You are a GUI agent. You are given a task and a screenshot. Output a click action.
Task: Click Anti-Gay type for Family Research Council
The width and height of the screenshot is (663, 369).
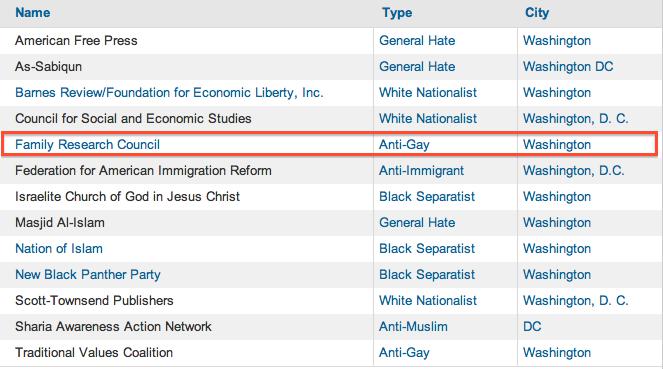click(404, 145)
